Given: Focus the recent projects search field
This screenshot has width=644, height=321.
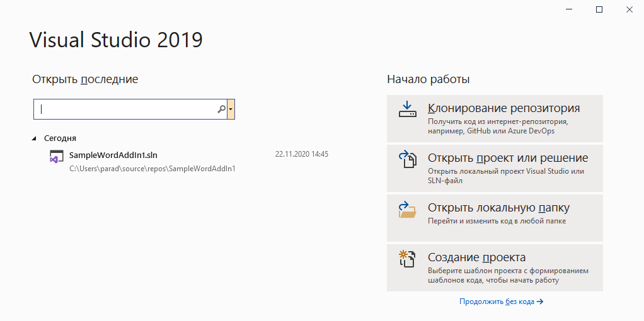Looking at the screenshot, I should (126, 109).
